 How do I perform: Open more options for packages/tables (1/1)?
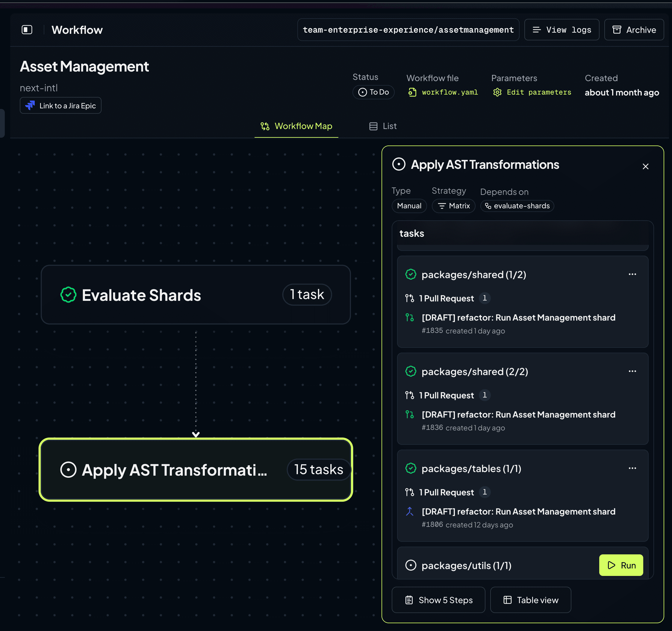632,468
